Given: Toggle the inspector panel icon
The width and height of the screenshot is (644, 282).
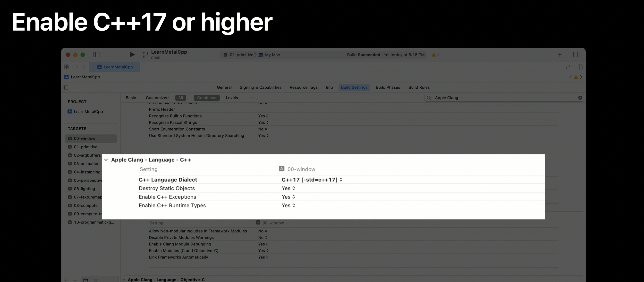Looking at the screenshot, I should 576,54.
